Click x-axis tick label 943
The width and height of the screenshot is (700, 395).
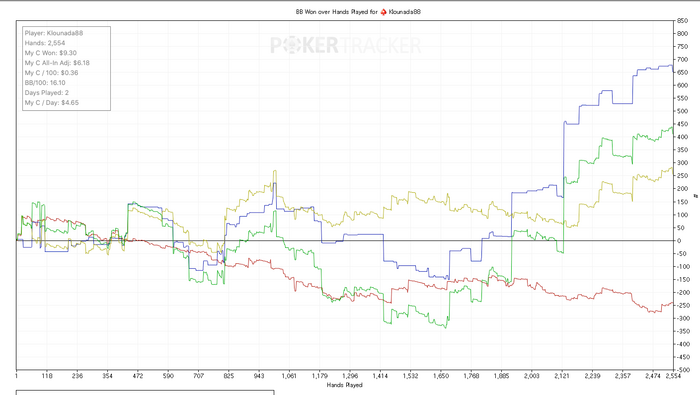(259, 376)
